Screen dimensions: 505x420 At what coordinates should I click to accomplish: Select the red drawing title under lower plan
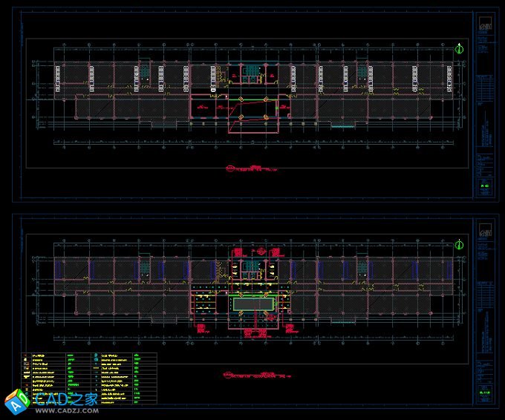click(252, 375)
